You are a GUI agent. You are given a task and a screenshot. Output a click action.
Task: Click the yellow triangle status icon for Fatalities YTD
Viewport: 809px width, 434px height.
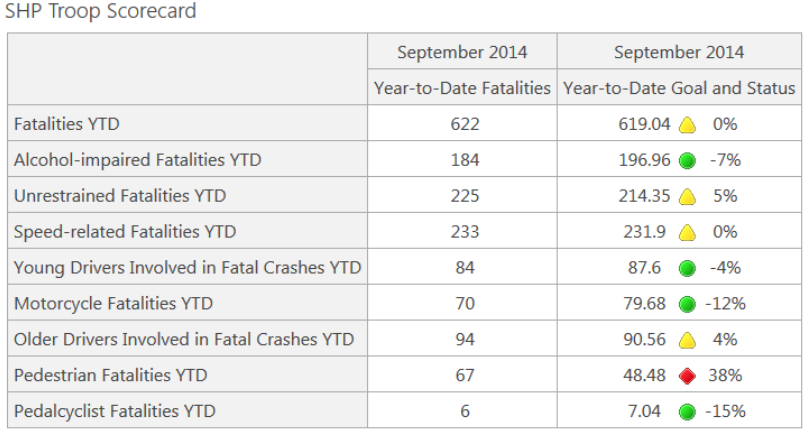pos(687,125)
